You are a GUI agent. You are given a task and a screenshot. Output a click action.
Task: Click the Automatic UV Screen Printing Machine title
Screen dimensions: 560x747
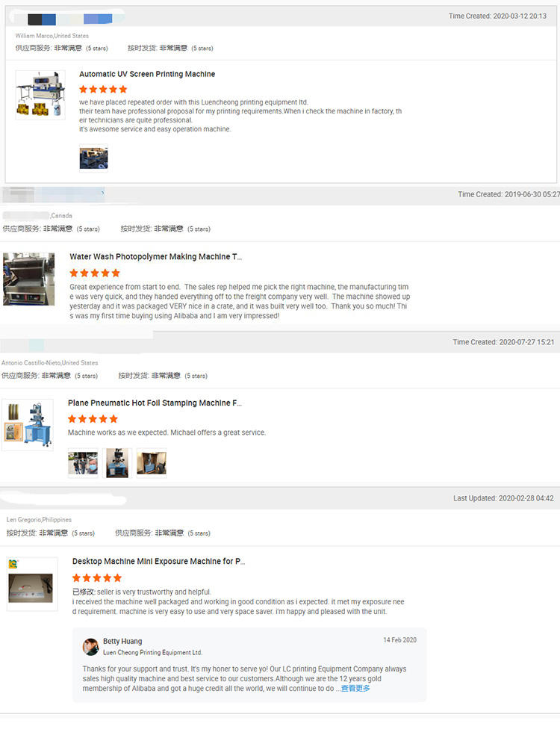(146, 74)
